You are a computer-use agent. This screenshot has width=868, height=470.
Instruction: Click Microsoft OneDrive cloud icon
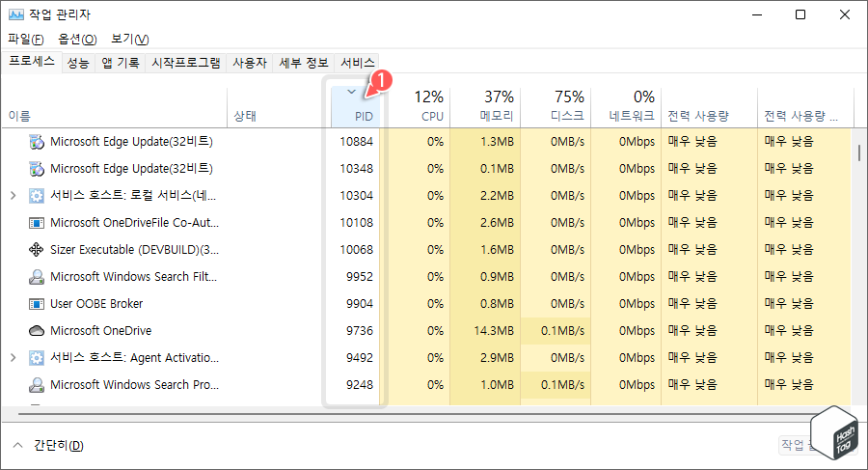click(x=37, y=331)
